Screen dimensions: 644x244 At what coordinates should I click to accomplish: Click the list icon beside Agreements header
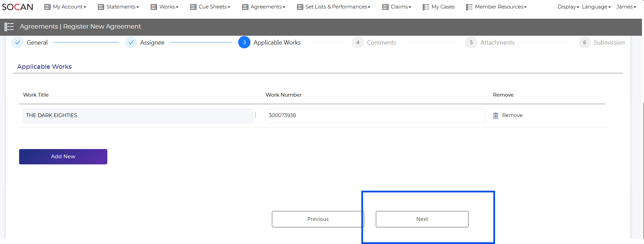(9, 27)
